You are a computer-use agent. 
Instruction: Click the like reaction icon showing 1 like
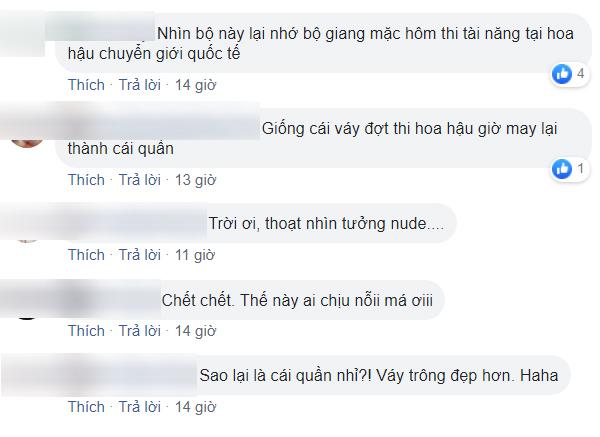pos(562,169)
